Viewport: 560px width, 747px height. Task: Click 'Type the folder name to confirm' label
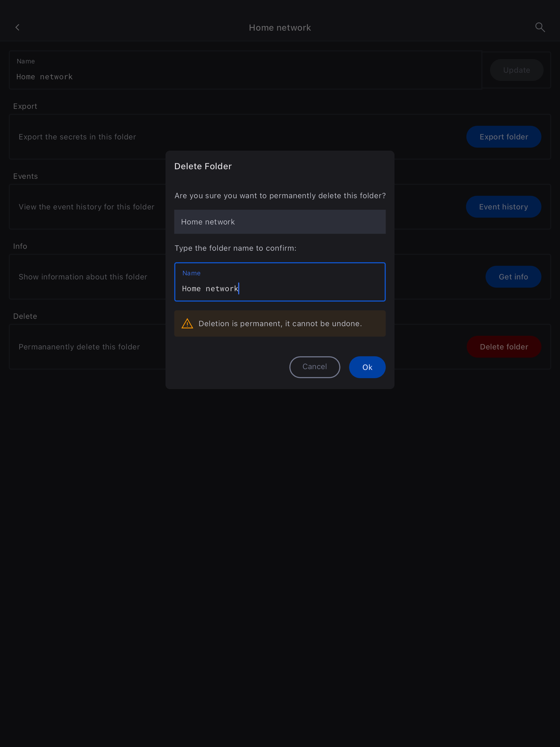tap(235, 248)
